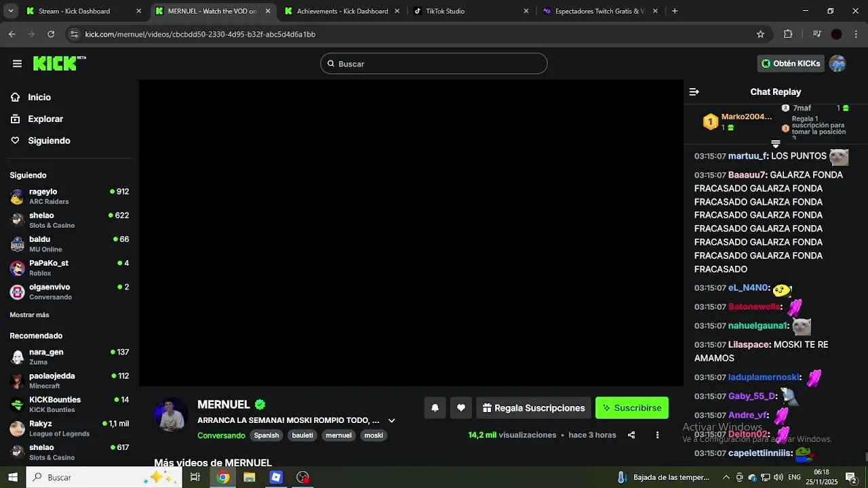Click the share icon
The height and width of the screenshot is (488, 868).
(x=631, y=435)
